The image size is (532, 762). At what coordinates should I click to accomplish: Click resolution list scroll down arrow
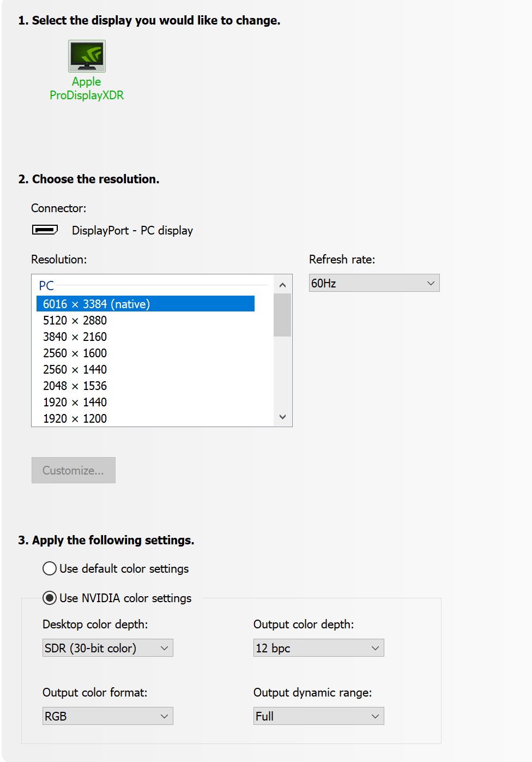coord(282,417)
